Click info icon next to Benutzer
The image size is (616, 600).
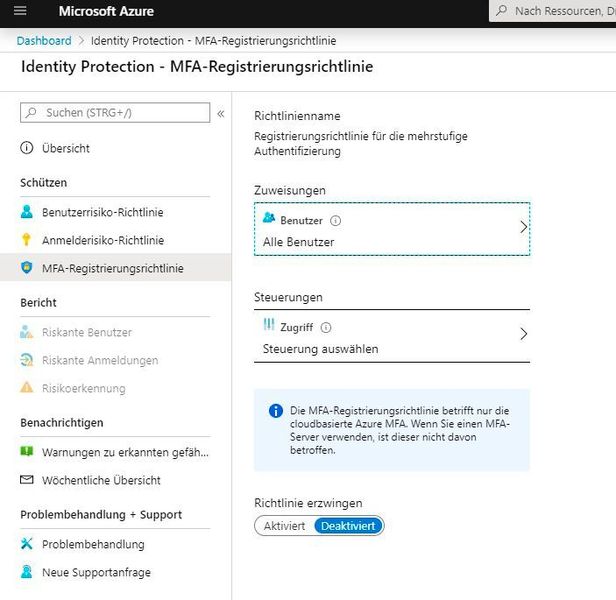pyautogui.click(x=336, y=220)
